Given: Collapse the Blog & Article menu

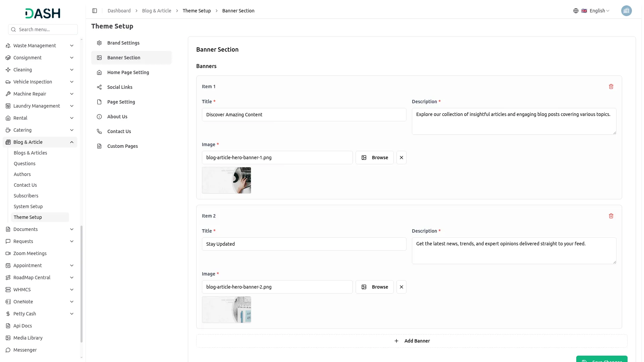Looking at the screenshot, I should [x=40, y=142].
